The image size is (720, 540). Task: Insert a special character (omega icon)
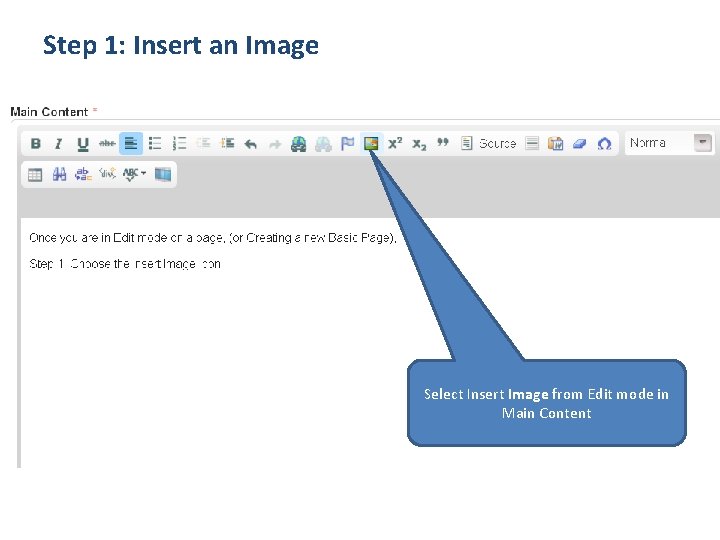(604, 144)
